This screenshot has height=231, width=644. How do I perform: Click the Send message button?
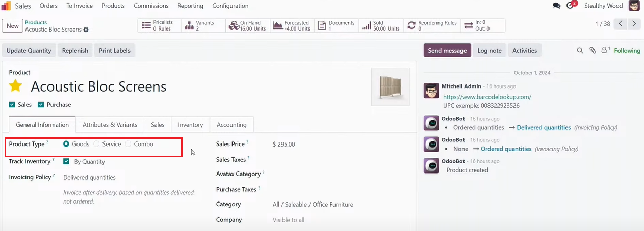tap(447, 51)
